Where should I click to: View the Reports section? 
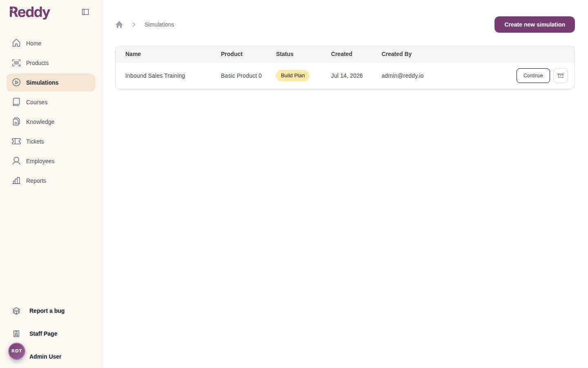point(51,181)
